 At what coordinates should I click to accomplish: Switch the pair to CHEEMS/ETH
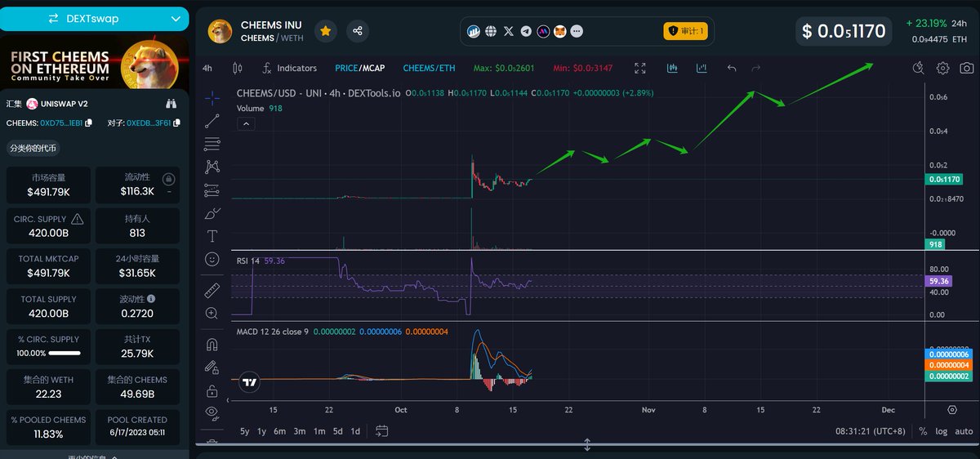click(430, 69)
